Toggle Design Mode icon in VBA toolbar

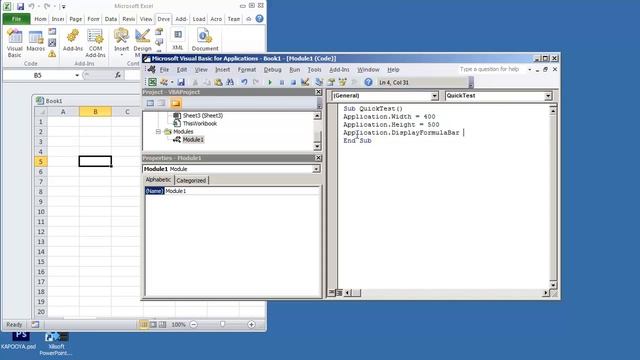pos(305,82)
